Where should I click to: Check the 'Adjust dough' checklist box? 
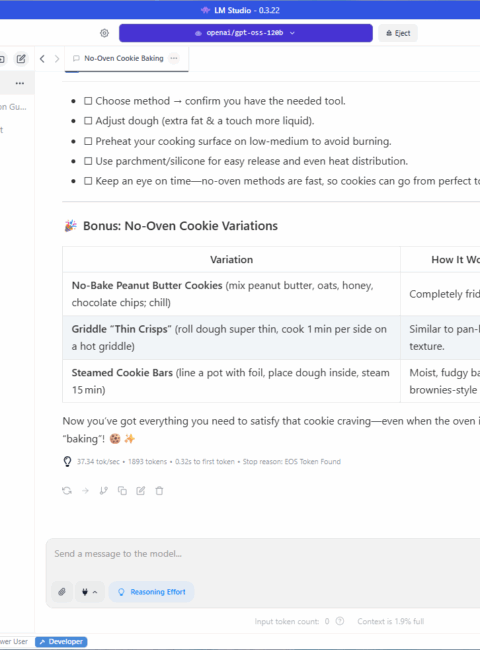coord(88,121)
